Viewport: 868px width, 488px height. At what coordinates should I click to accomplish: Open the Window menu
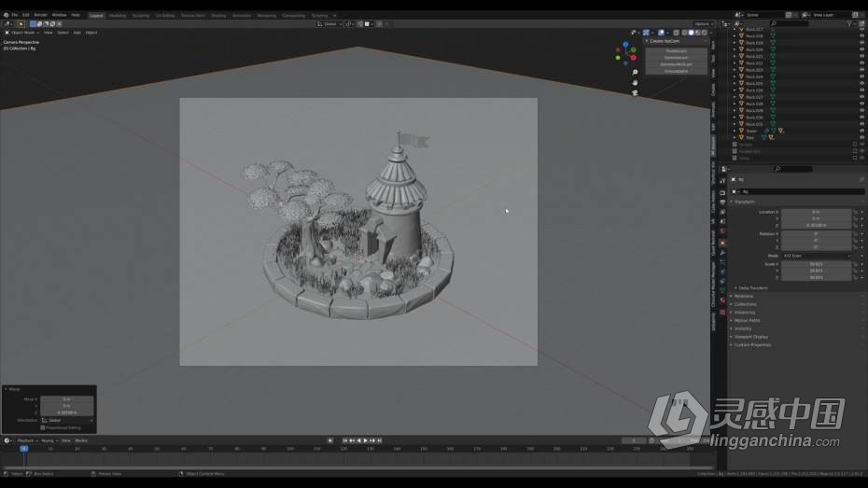[59, 15]
